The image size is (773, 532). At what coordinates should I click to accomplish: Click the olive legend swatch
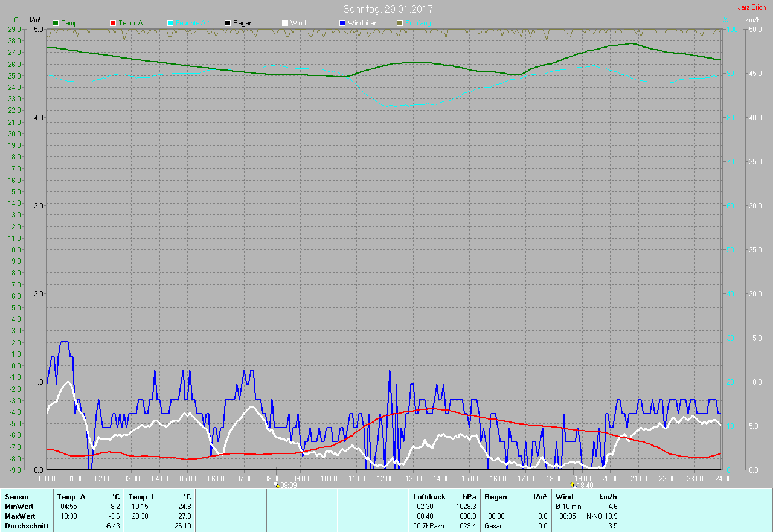400,23
